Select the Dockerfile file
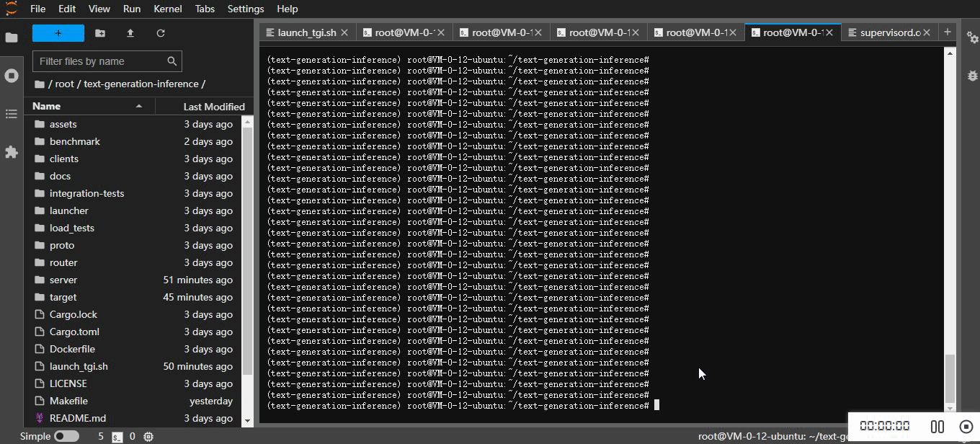Image resolution: width=980 pixels, height=444 pixels. click(x=133, y=349)
